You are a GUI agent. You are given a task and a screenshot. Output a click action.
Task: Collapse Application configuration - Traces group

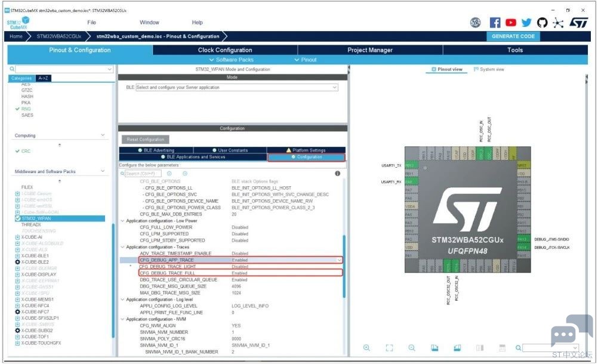[122, 247]
